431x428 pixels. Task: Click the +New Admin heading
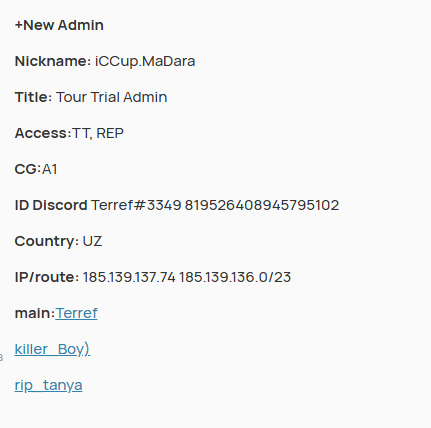[x=59, y=25]
